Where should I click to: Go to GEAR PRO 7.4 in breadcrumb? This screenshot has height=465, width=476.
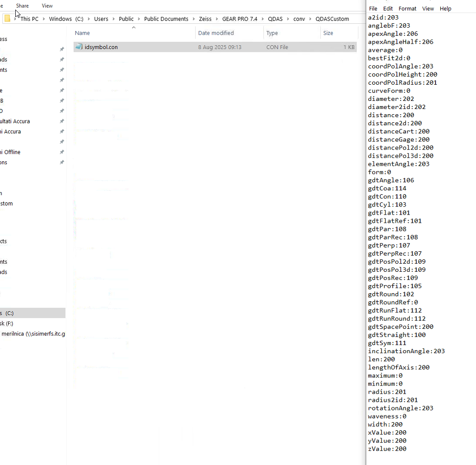pos(239,19)
